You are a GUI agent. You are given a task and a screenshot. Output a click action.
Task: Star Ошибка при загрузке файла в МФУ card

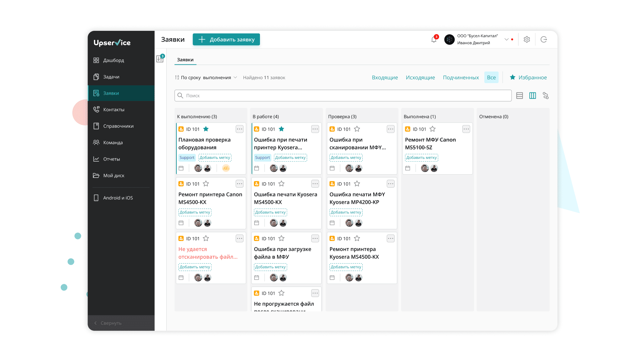tap(281, 238)
